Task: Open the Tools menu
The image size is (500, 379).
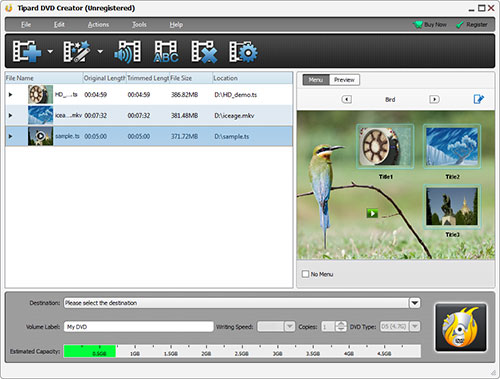Action: pos(139,24)
